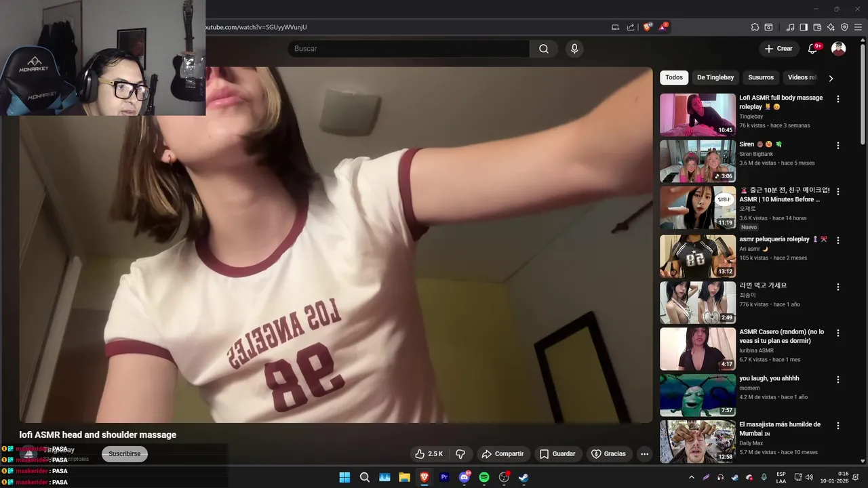The width and height of the screenshot is (868, 488).
Task: Open options for 라면 먹고 가세요 video
Action: tap(838, 287)
